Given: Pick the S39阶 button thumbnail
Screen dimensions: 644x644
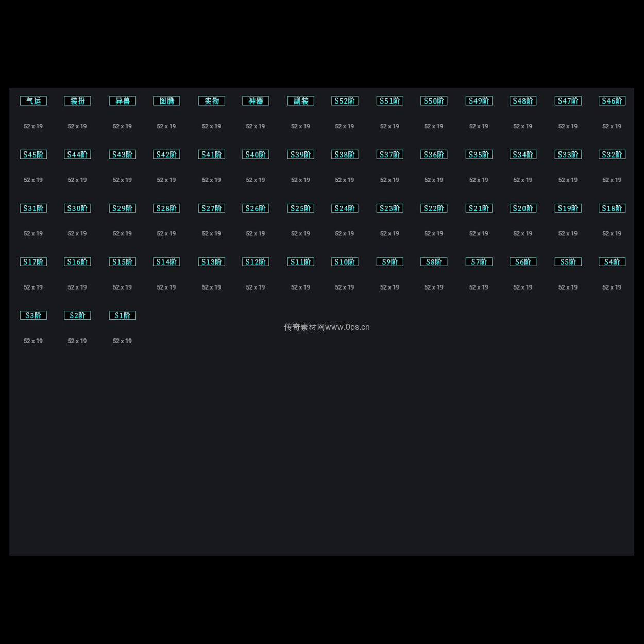Looking at the screenshot, I should (301, 155).
